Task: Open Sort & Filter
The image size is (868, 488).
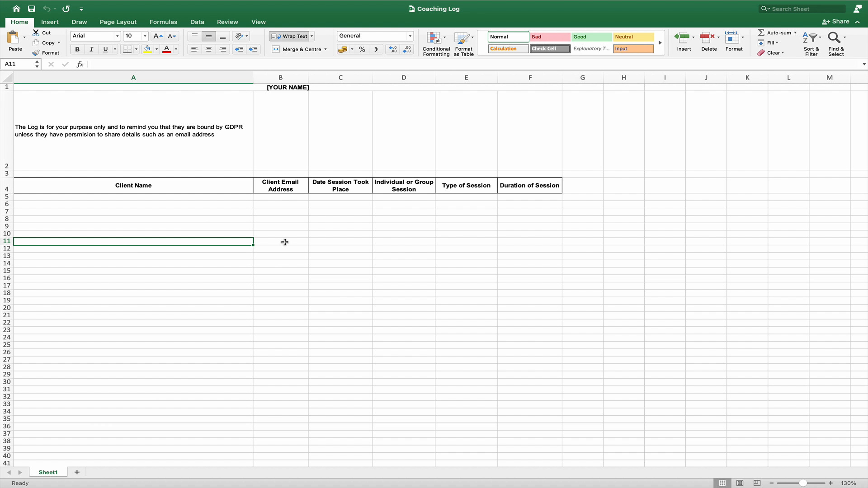Action: click(x=811, y=44)
